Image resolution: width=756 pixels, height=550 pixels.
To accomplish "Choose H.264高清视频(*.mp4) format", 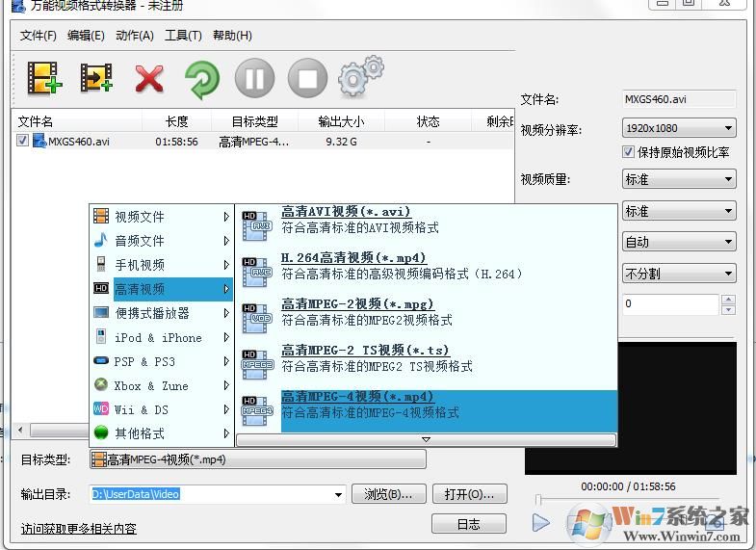I will coord(353,258).
